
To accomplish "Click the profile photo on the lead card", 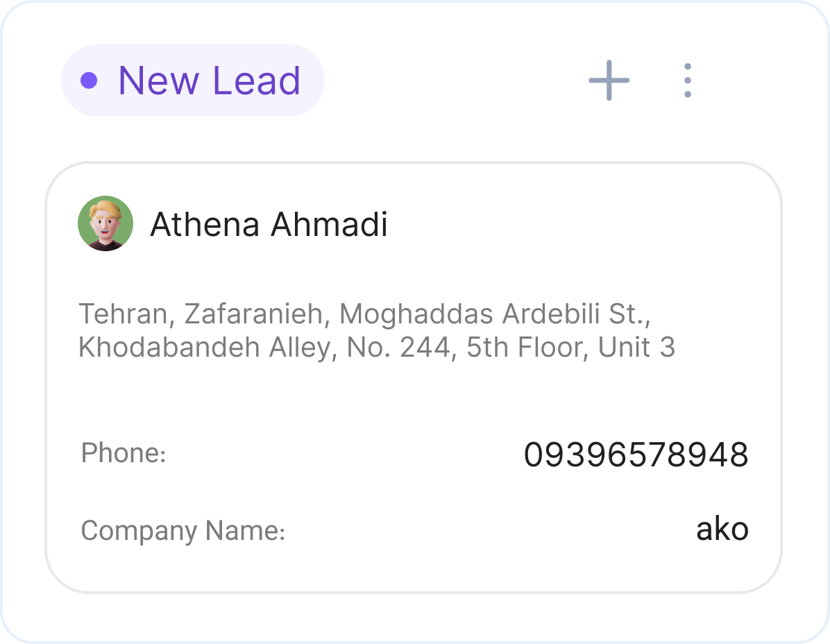I will 105,223.
